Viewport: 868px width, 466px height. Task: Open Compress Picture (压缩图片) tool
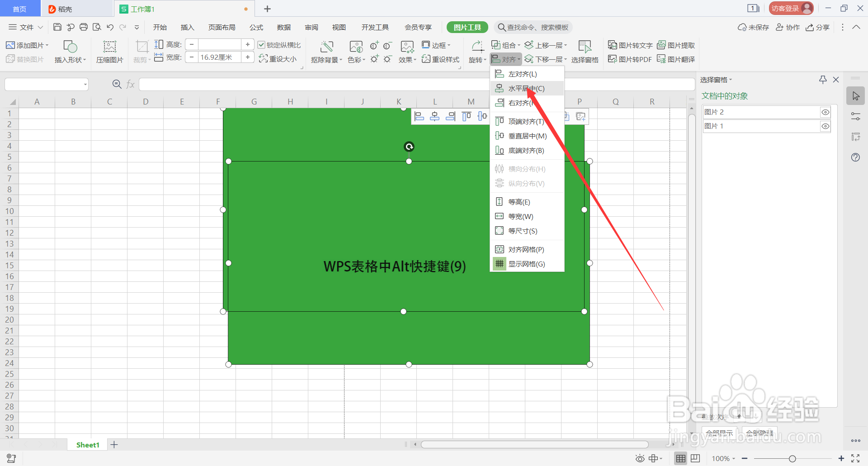(109, 52)
